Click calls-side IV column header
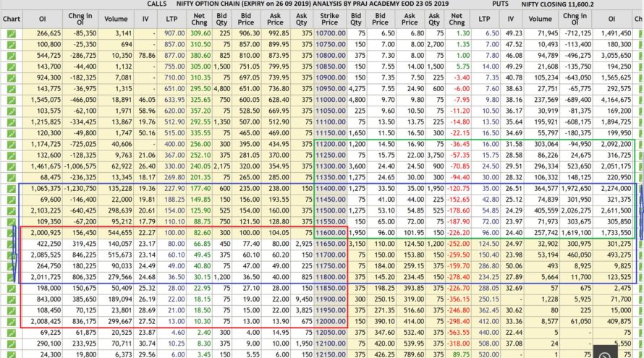The width and height of the screenshot is (644, 358). tap(145, 19)
